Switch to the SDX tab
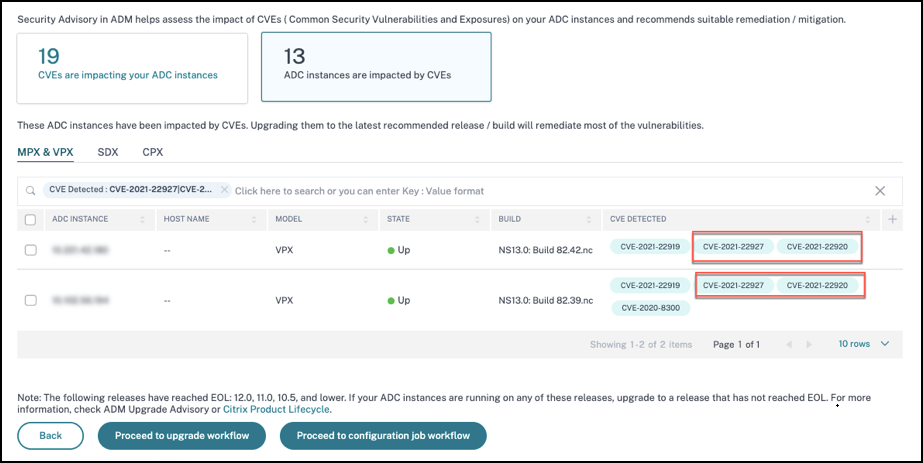Screen dimensions: 923x463 (x=108, y=152)
